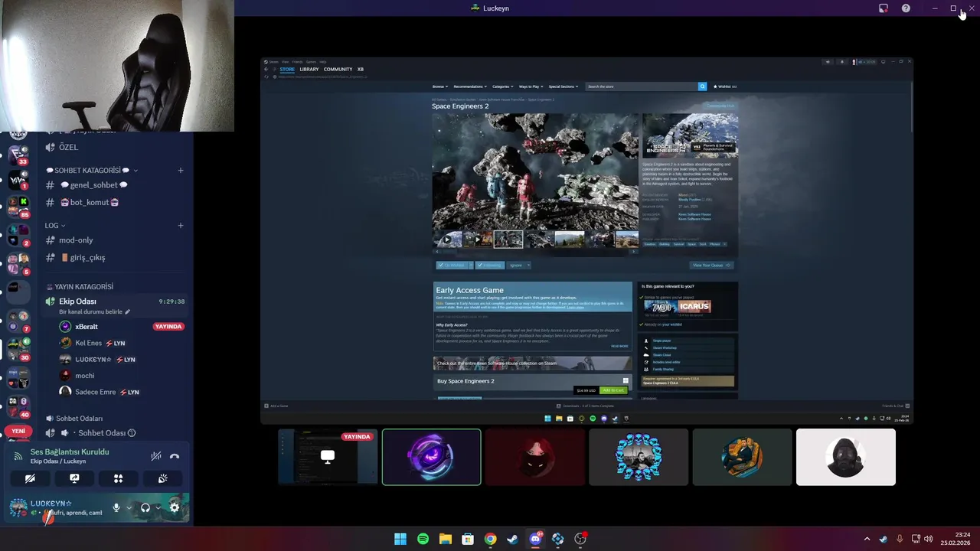This screenshot has width=980, height=551.
Task: Turn on the camera button
Action: pos(30,478)
